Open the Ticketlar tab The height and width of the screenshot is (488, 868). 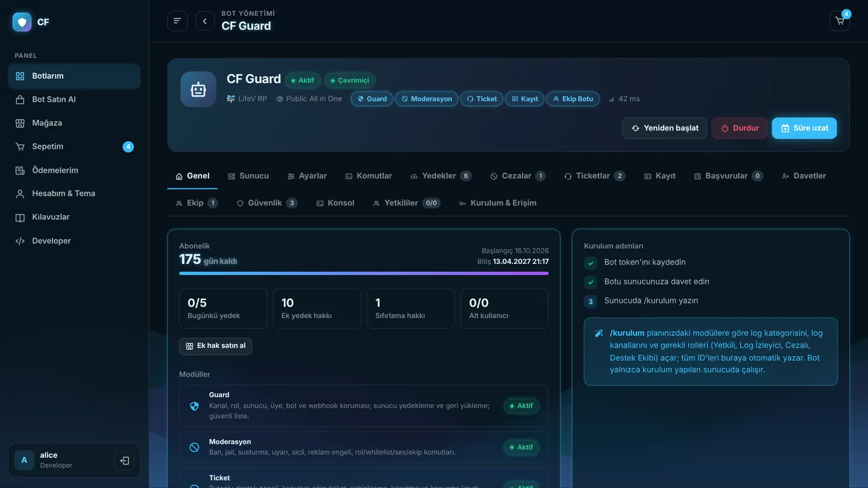pyautogui.click(x=594, y=176)
